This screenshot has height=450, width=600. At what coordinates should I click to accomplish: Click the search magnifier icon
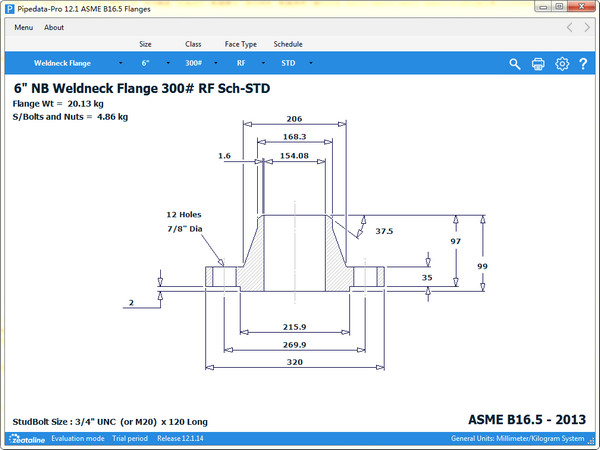pyautogui.click(x=515, y=64)
